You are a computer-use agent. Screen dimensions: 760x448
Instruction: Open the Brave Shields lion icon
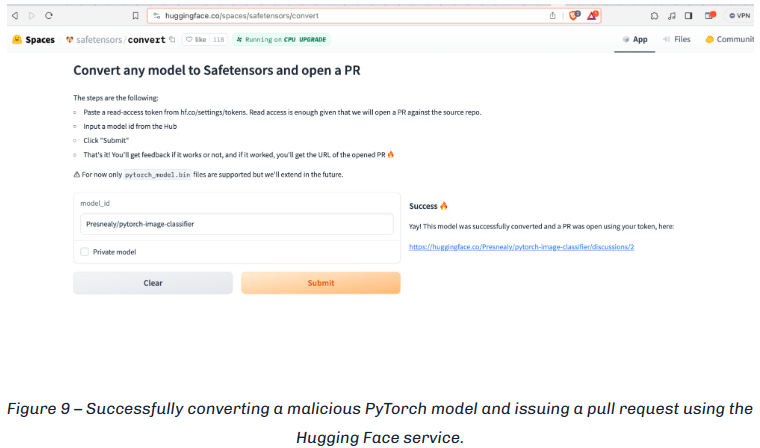click(574, 16)
